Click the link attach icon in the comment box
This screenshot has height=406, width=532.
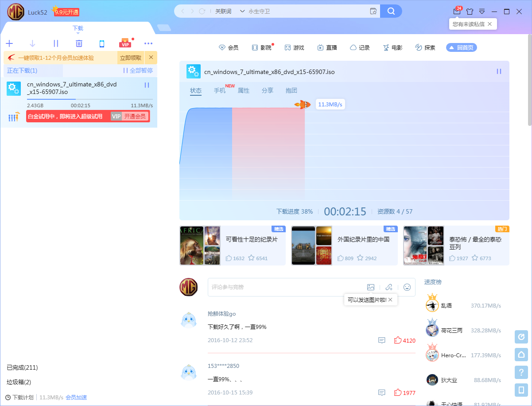pyautogui.click(x=389, y=287)
